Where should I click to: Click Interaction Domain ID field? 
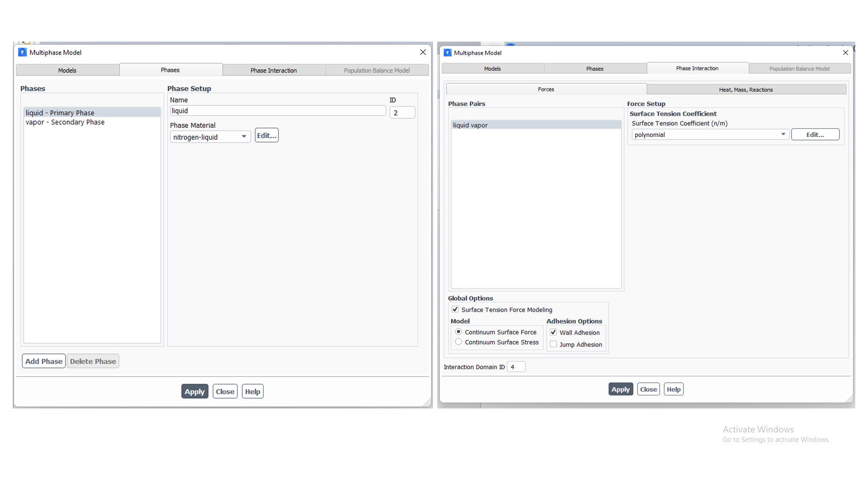[x=516, y=367]
